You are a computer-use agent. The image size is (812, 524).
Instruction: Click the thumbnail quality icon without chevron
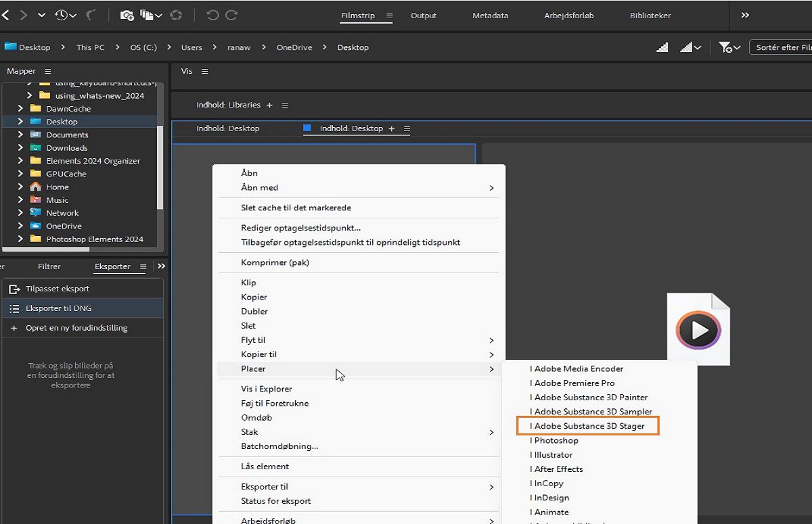(x=662, y=47)
